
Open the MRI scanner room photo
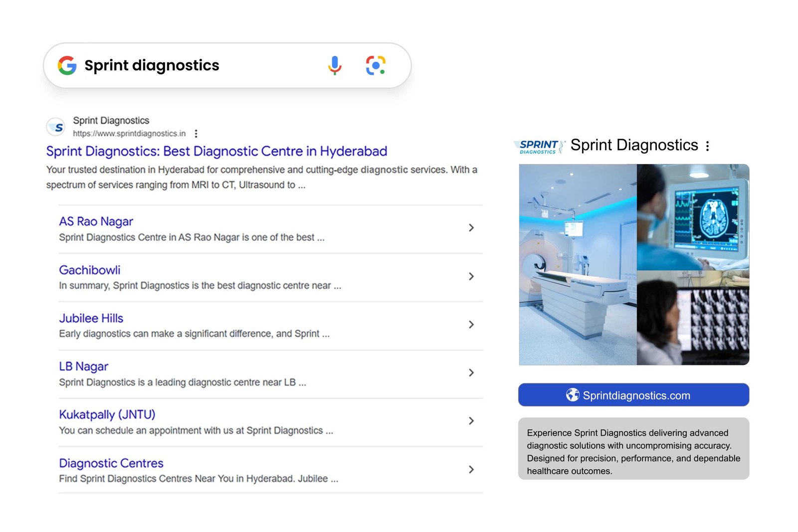(x=578, y=264)
